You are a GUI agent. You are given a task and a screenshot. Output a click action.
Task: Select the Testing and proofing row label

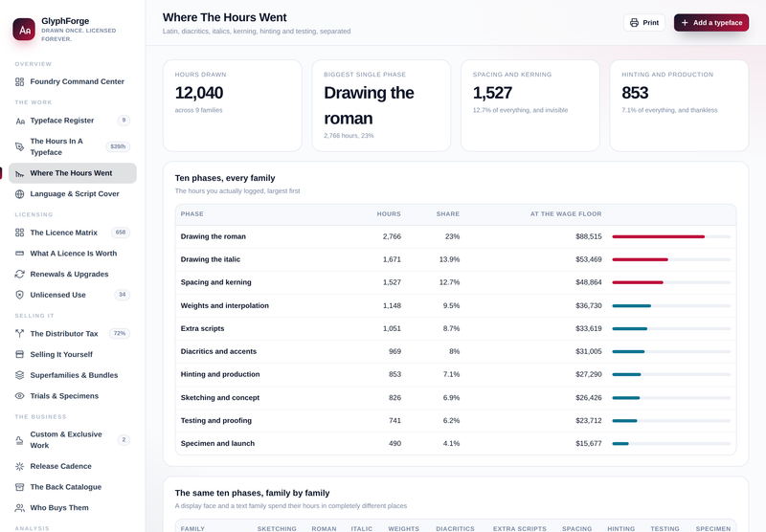point(216,421)
